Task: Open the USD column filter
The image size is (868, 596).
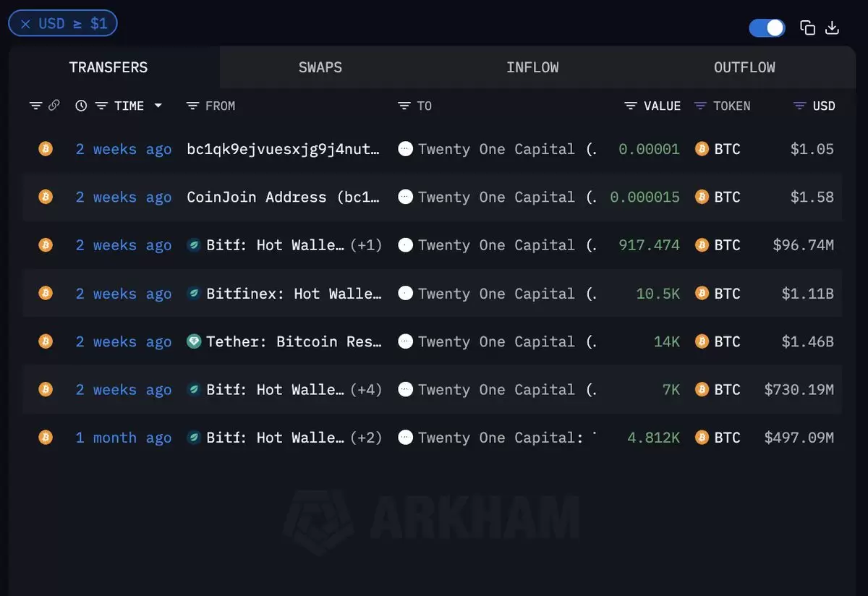Action: (x=800, y=106)
